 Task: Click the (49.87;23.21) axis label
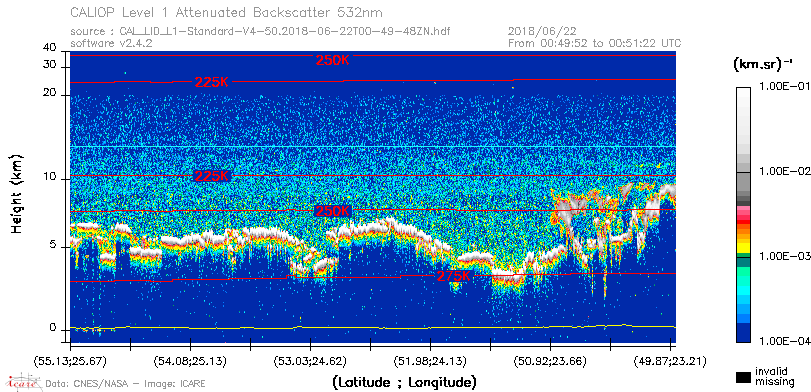670,360
